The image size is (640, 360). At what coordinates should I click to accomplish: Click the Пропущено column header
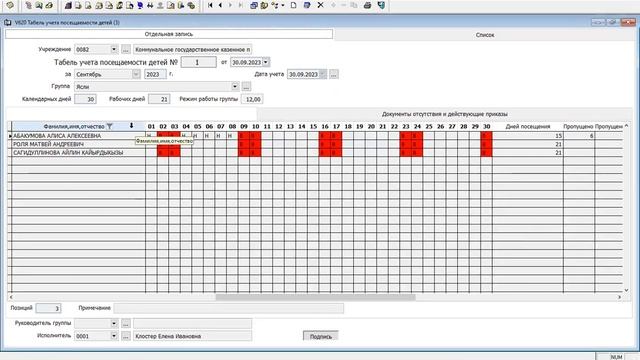click(578, 127)
